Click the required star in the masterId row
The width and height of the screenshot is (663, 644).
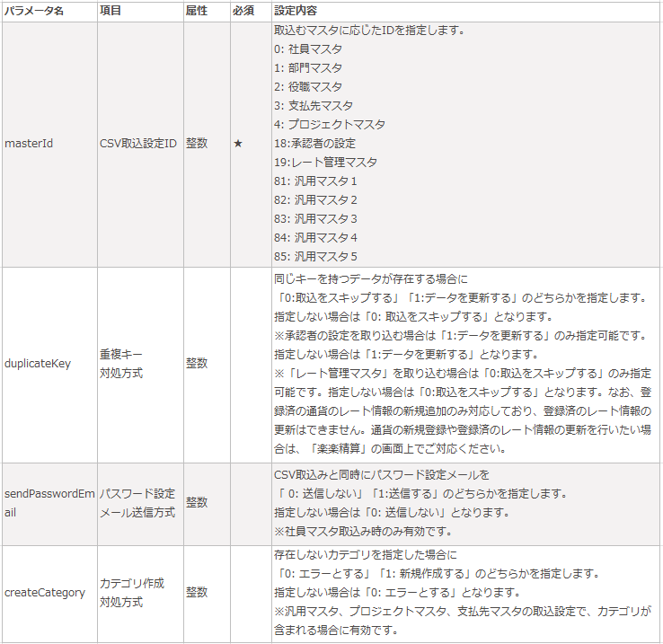(x=238, y=144)
